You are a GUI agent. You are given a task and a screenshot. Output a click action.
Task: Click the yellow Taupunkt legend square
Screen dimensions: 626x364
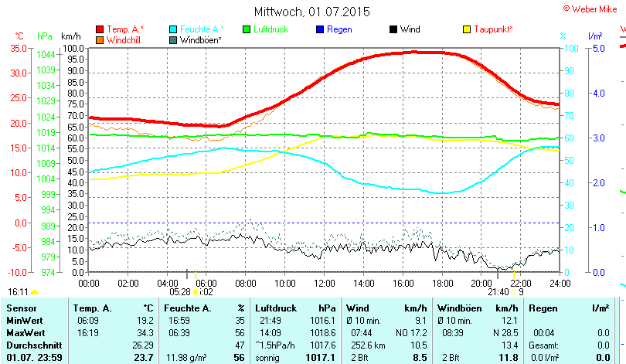coord(467,29)
